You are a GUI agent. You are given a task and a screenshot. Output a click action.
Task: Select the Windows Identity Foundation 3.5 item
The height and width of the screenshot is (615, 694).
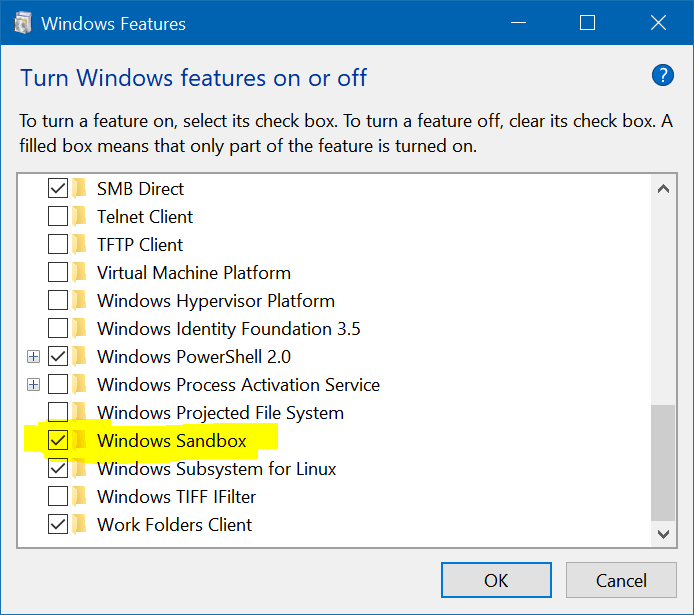point(228,328)
